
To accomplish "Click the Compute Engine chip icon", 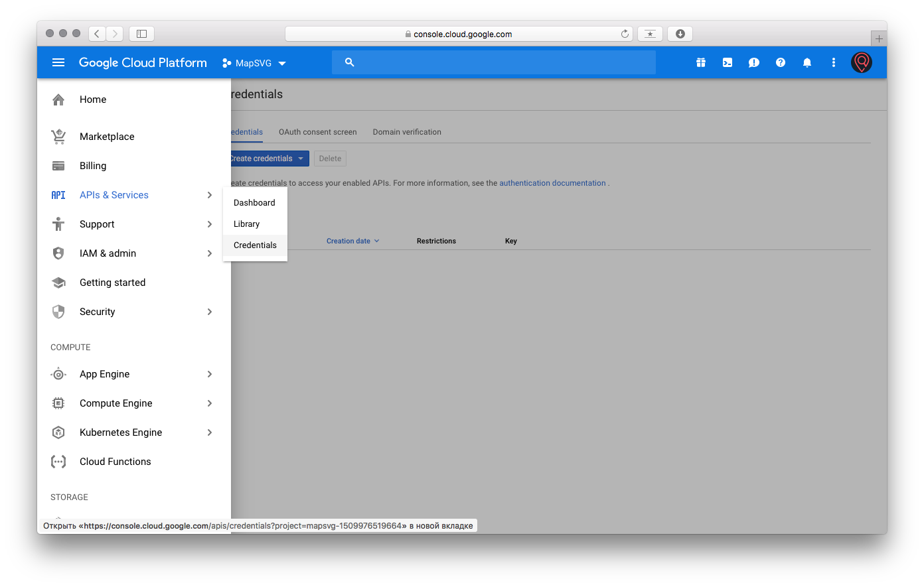I will click(x=58, y=403).
